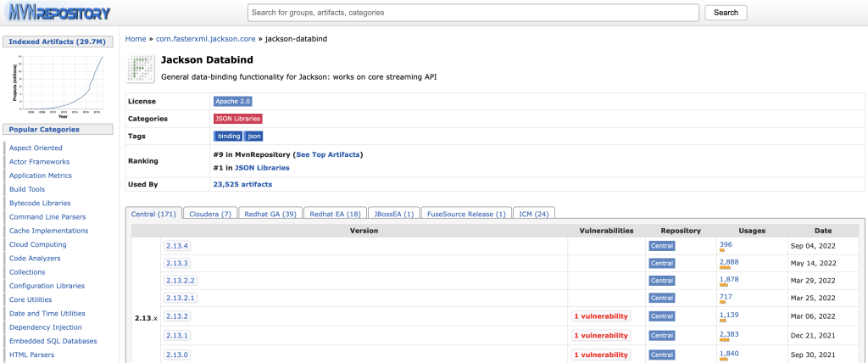Open the 1,840 usages link
The width and height of the screenshot is (868, 363).
(x=729, y=353)
